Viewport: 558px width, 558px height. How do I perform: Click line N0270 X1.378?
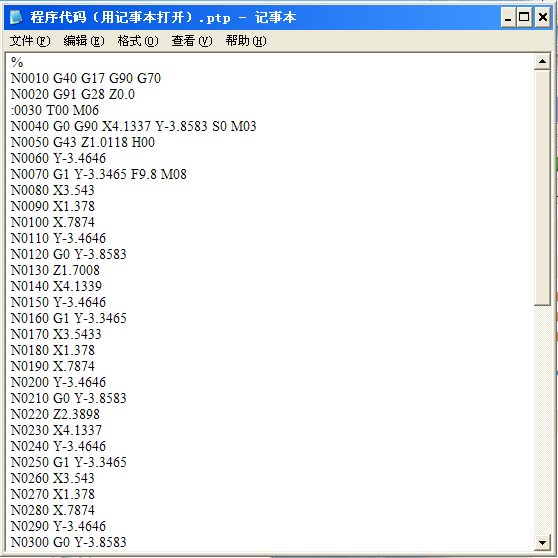point(53,494)
